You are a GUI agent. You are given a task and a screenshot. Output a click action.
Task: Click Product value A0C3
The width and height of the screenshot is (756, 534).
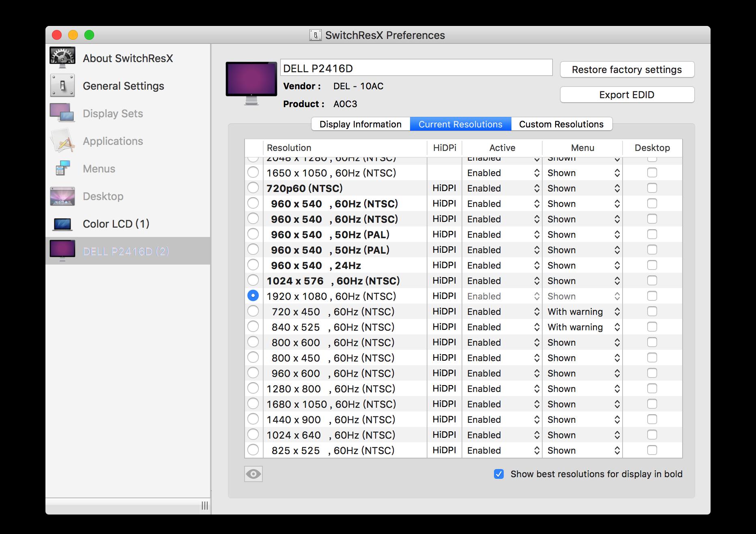tap(345, 104)
